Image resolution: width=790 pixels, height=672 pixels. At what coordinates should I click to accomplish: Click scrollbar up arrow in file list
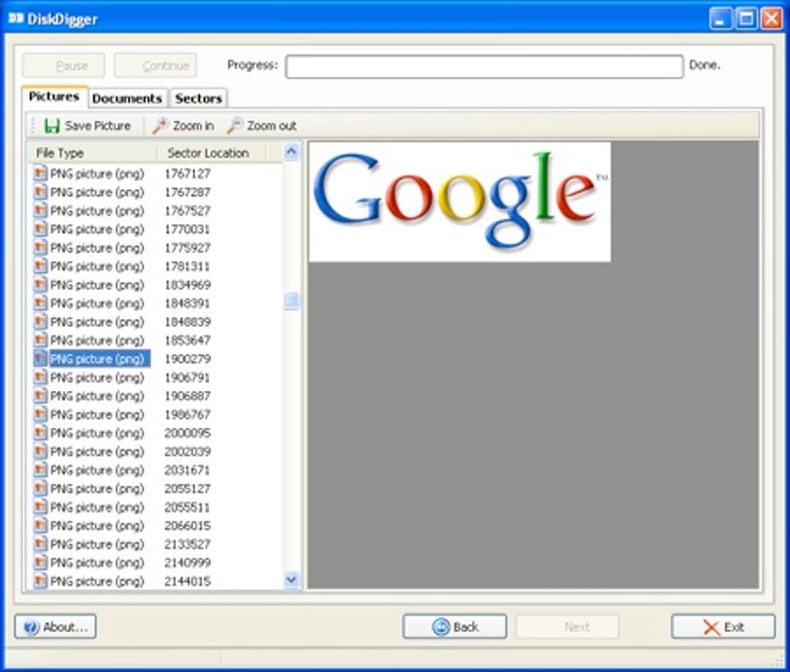(x=292, y=151)
